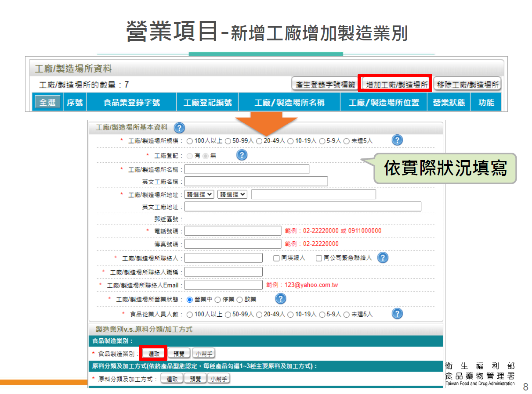Set 營業狀態 to 營業中

(x=189, y=300)
